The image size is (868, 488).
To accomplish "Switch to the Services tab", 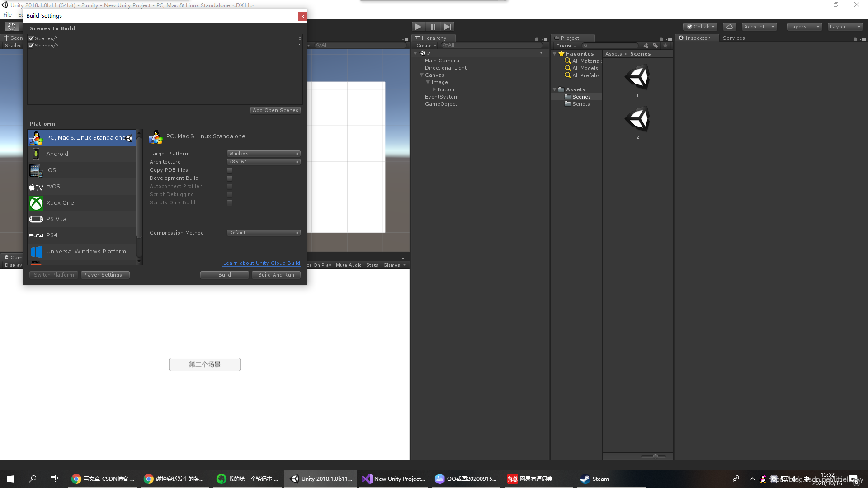I will [734, 38].
